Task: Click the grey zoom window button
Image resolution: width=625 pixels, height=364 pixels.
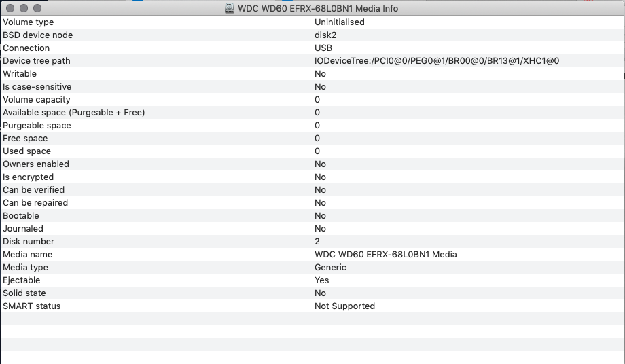Action: coord(37,8)
